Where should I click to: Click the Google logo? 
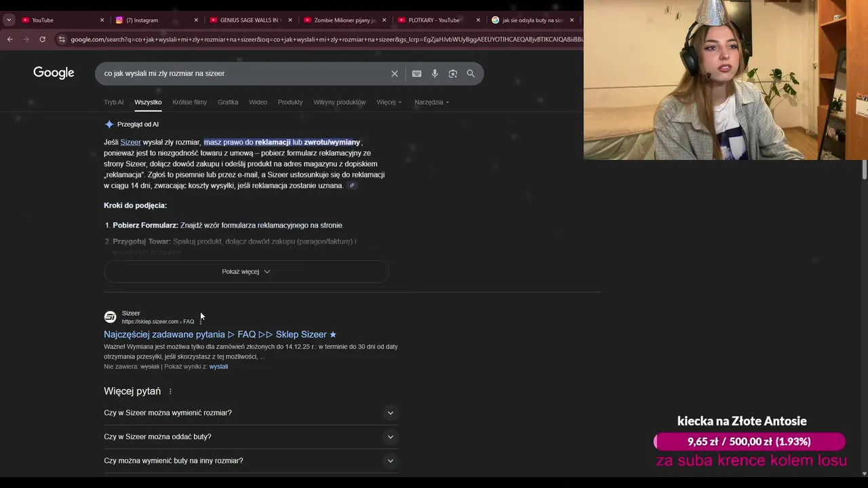(54, 73)
